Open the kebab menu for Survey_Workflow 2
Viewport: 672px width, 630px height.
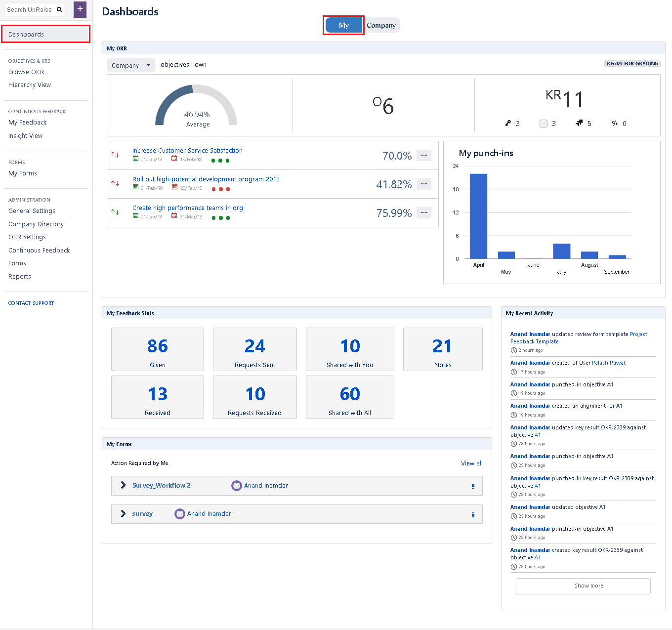coord(473,485)
